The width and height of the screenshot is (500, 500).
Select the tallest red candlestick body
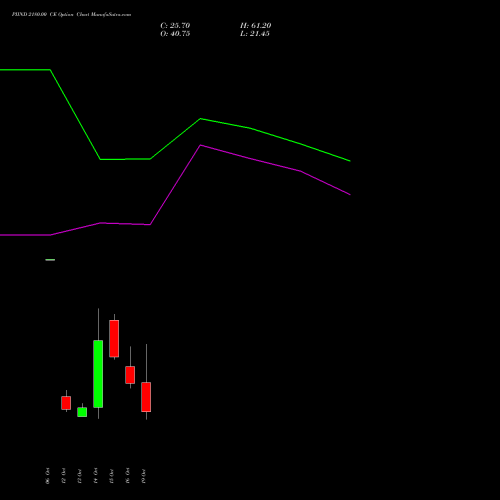114,339
